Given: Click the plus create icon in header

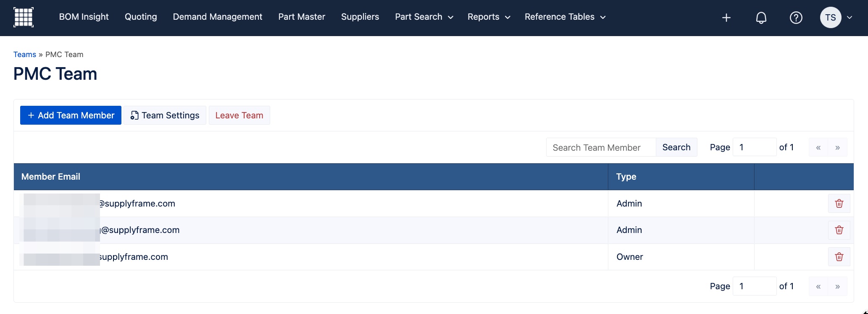Looking at the screenshot, I should 726,18.
